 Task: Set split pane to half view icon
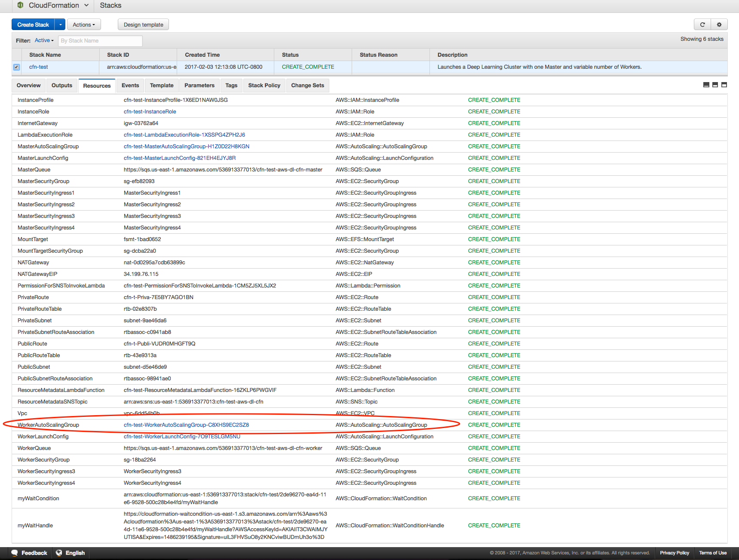715,85
